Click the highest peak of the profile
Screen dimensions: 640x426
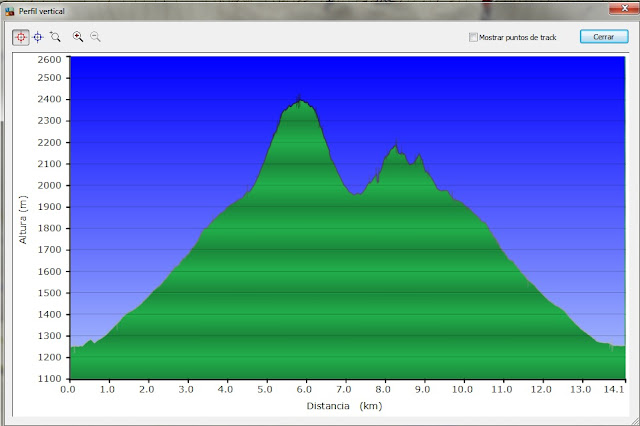tap(300, 100)
